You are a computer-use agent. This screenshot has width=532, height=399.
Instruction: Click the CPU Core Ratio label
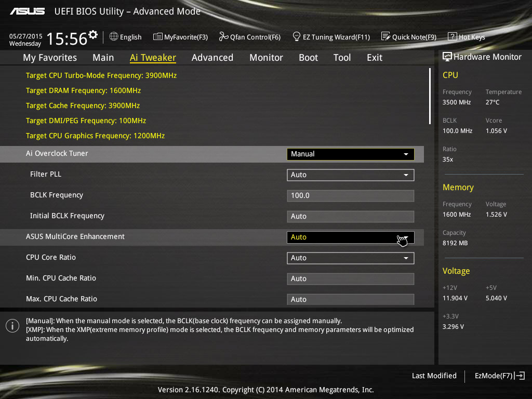pyautogui.click(x=51, y=257)
